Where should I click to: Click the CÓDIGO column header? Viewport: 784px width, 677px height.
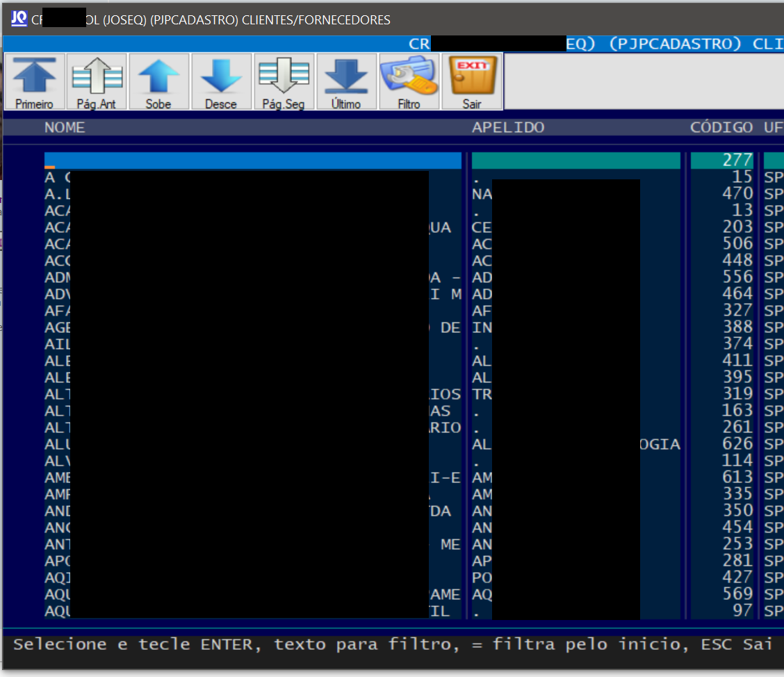point(721,127)
